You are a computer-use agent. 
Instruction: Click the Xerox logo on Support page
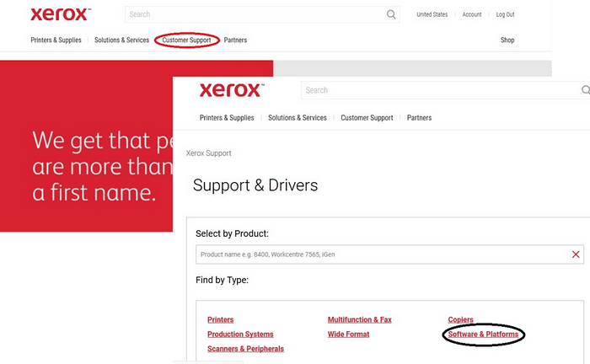point(232,90)
